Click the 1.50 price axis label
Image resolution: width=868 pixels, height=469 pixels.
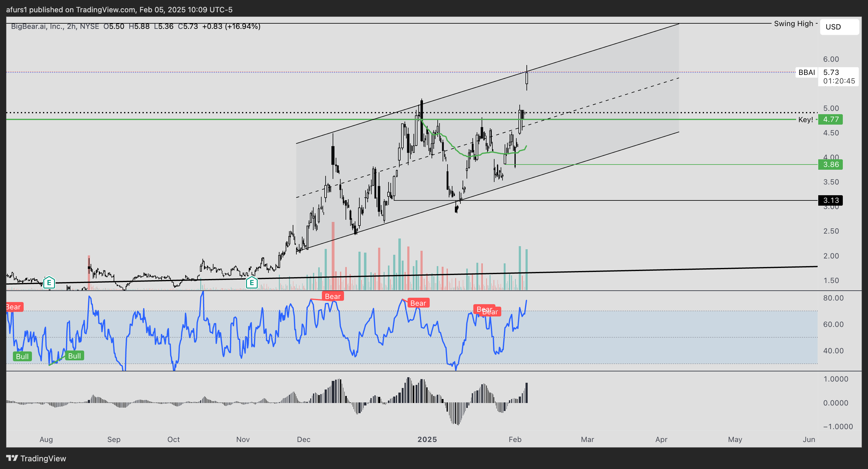pyautogui.click(x=831, y=281)
